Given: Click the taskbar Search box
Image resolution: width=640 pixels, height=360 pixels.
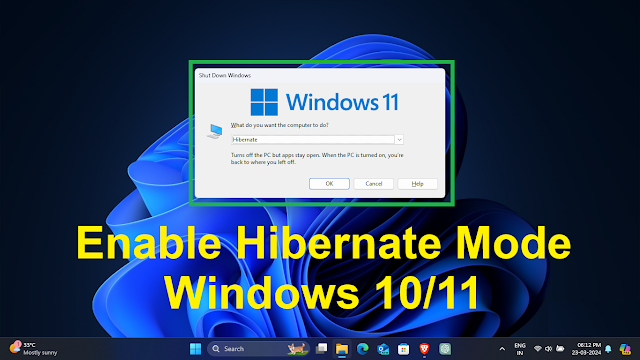Looking at the screenshot, I should coord(258,349).
